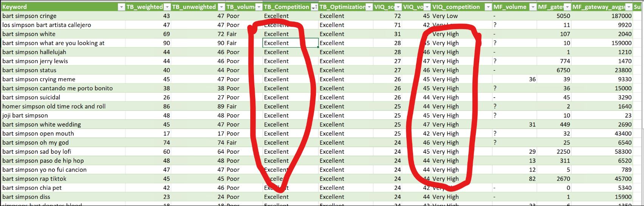Image resolution: width=644 pixels, height=206 pixels.
Task: Open the Keyword column filter dropdown
Action: (x=121, y=7)
